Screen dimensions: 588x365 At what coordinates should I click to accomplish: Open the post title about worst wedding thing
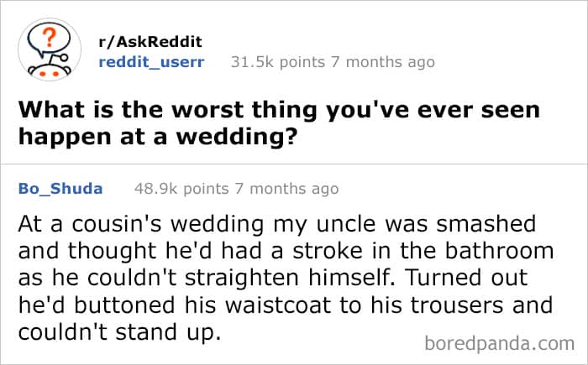click(x=281, y=124)
